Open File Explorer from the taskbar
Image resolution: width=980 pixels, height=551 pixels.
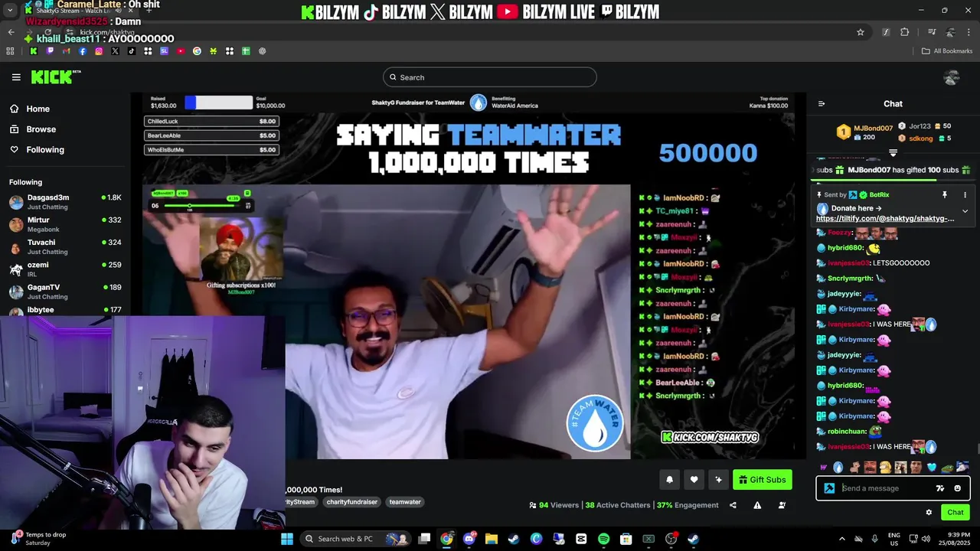[491, 539]
